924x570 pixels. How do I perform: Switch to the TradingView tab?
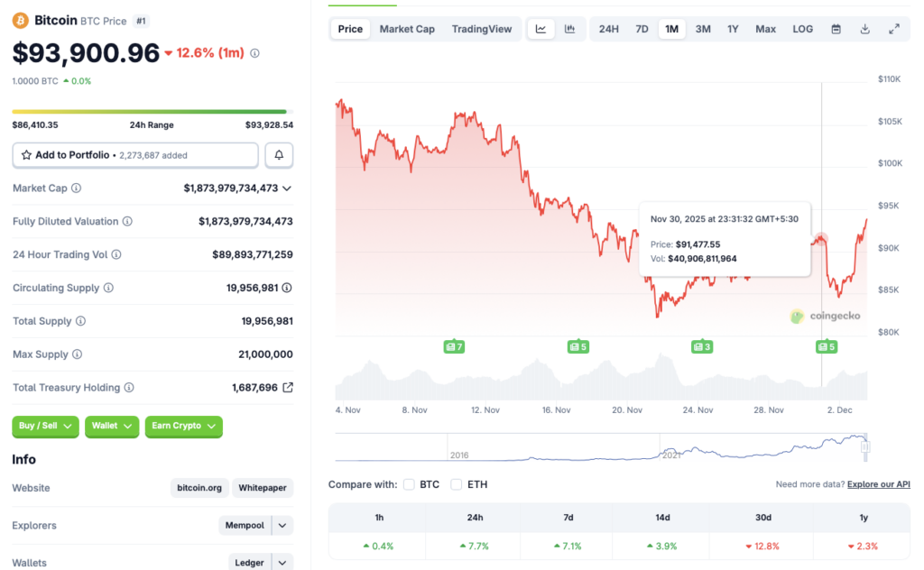482,29
